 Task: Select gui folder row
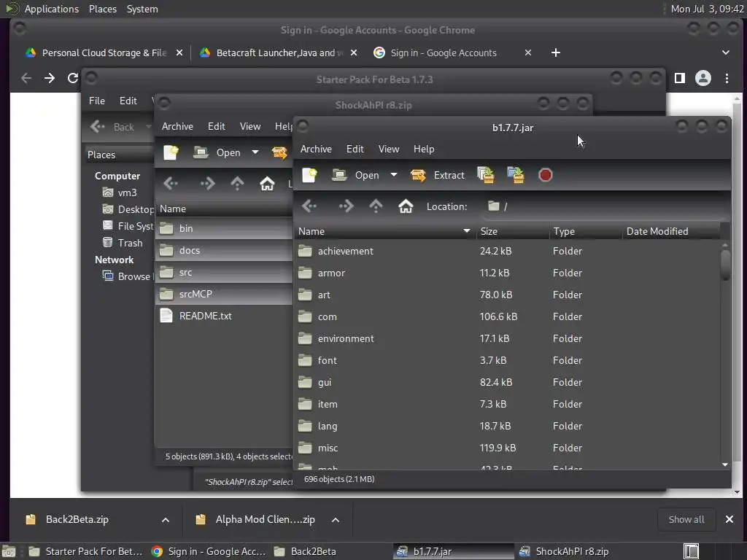point(508,382)
